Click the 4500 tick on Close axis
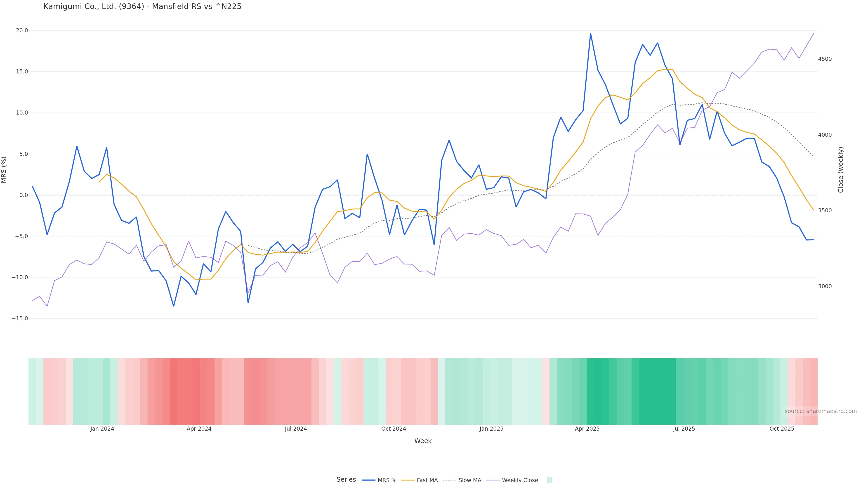Image resolution: width=868 pixels, height=488 pixels. [825, 59]
